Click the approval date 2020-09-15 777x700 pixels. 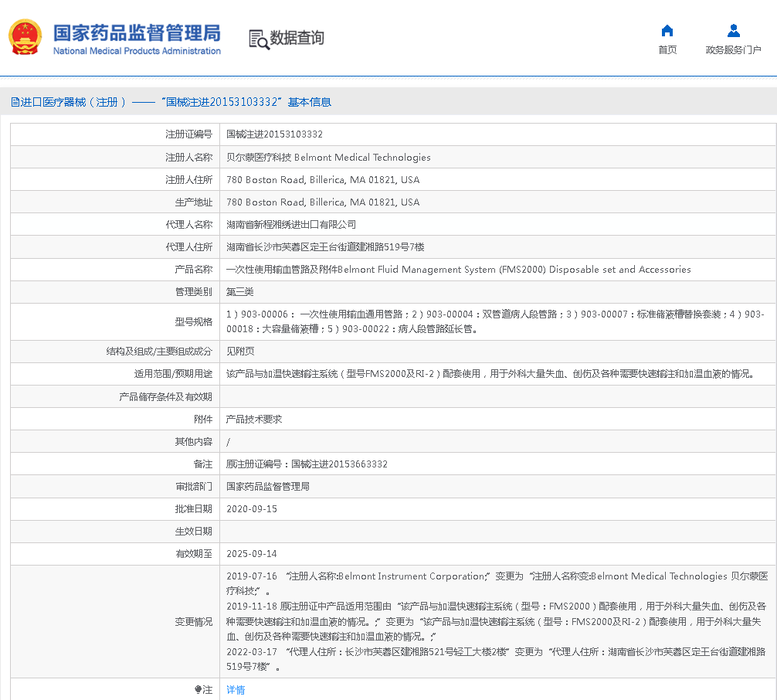252,509
